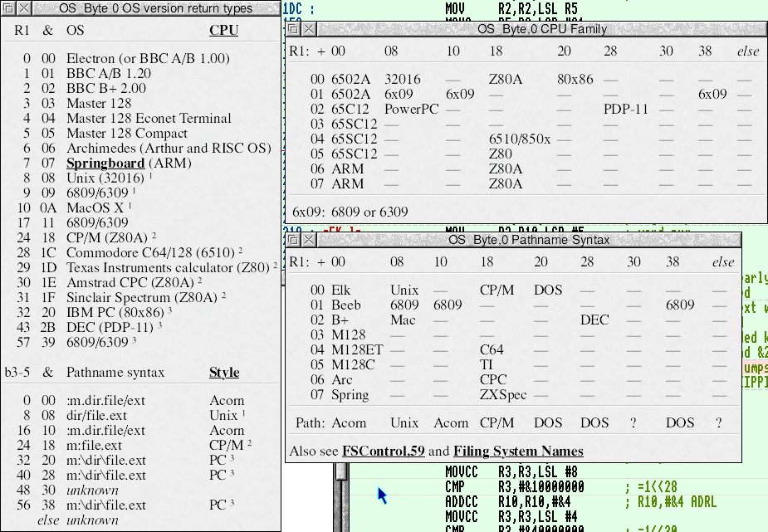This screenshot has width=768, height=532.
Task: Send the Pathname Syntax window to back
Action: pyautogui.click(x=293, y=239)
